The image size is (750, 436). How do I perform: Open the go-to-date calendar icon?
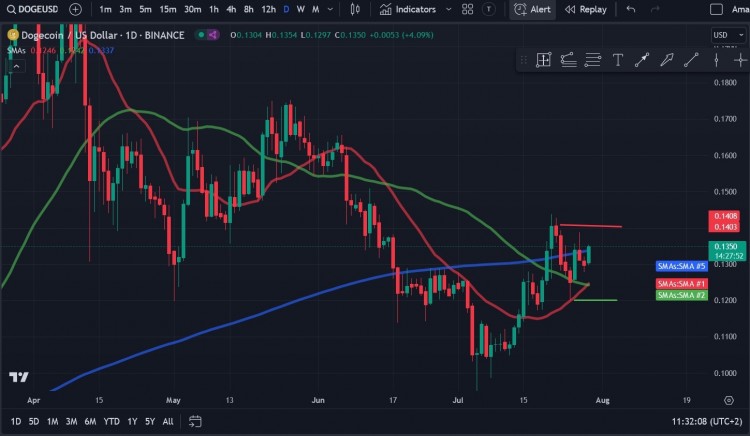(195, 421)
